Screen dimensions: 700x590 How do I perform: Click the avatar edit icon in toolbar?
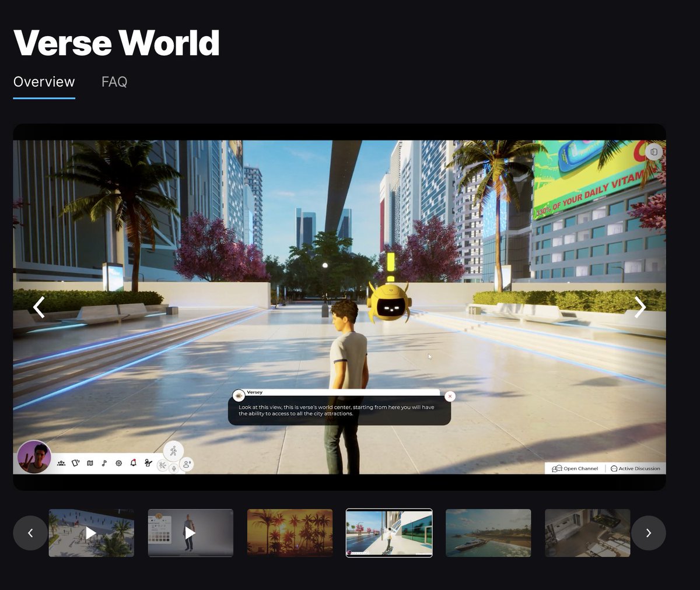148,463
